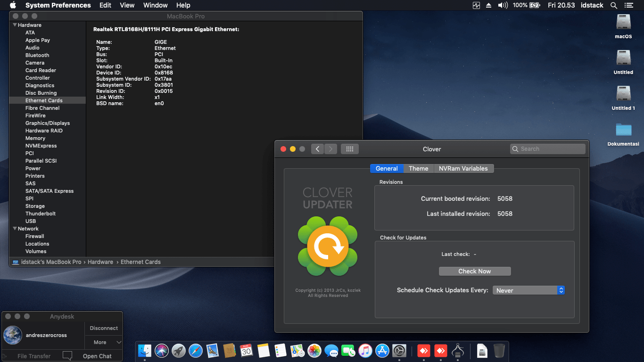
Task: Open Messages from the Dock
Action: coord(331,351)
